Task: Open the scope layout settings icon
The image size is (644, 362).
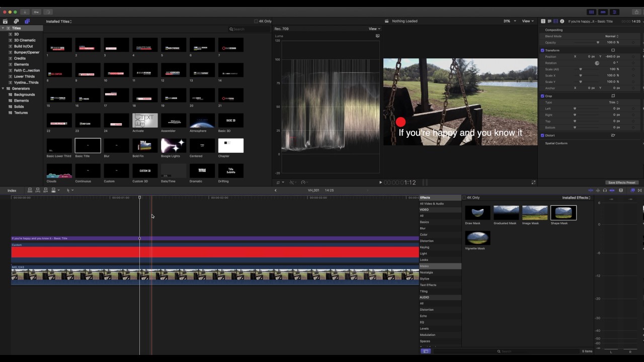Action: [x=377, y=36]
